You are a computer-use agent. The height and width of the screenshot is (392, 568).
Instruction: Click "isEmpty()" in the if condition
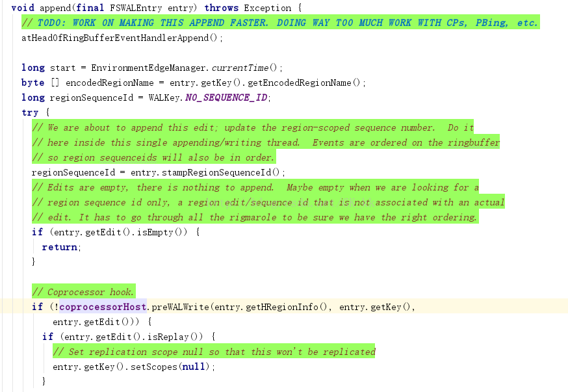tap(162, 232)
